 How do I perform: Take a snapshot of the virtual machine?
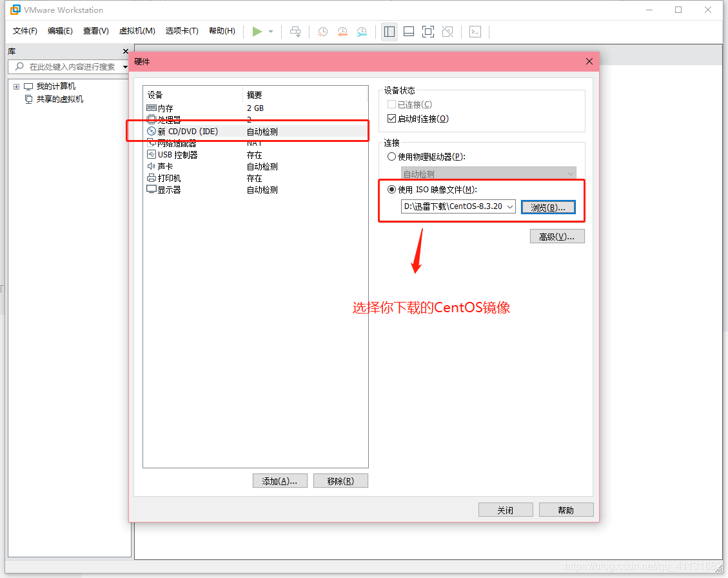[322, 32]
